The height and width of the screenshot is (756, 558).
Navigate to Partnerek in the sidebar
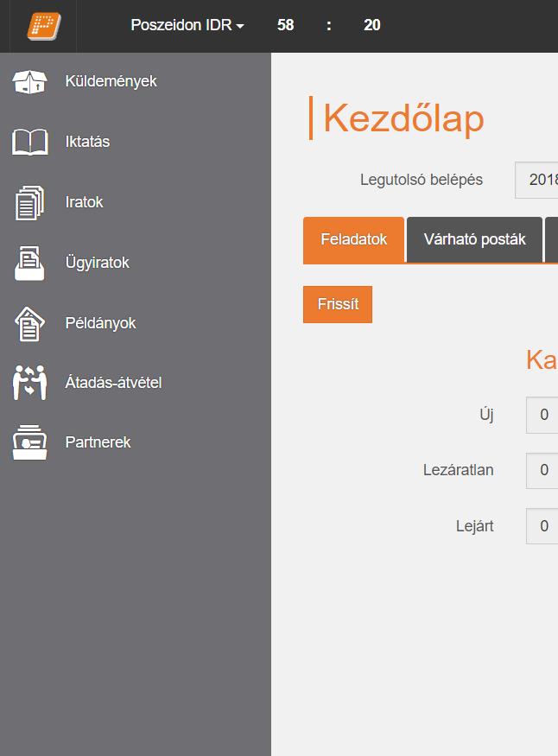pyautogui.click(x=98, y=442)
